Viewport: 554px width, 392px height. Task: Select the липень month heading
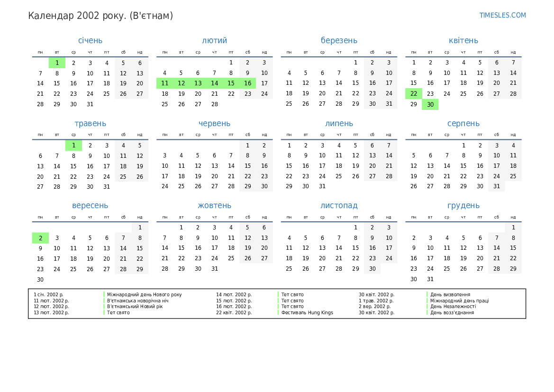tap(339, 123)
